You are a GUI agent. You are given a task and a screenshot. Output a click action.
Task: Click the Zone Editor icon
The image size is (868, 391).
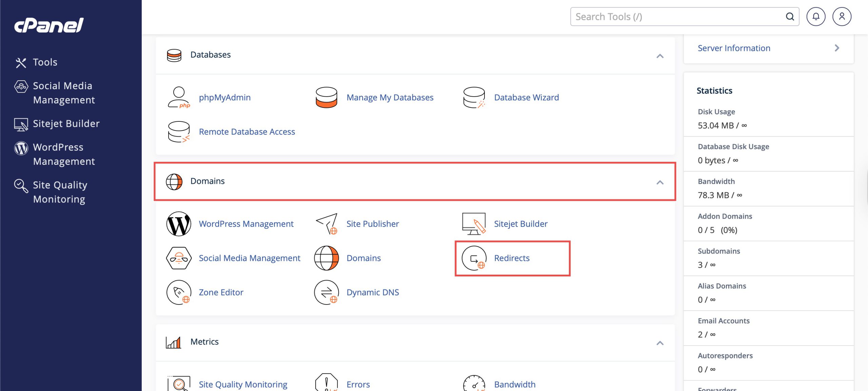pyautogui.click(x=179, y=292)
